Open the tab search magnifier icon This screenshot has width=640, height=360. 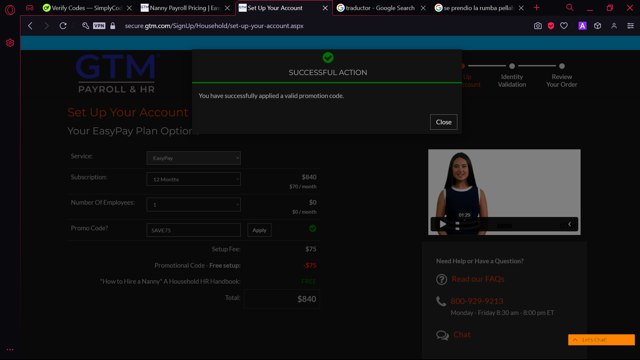(x=569, y=7)
